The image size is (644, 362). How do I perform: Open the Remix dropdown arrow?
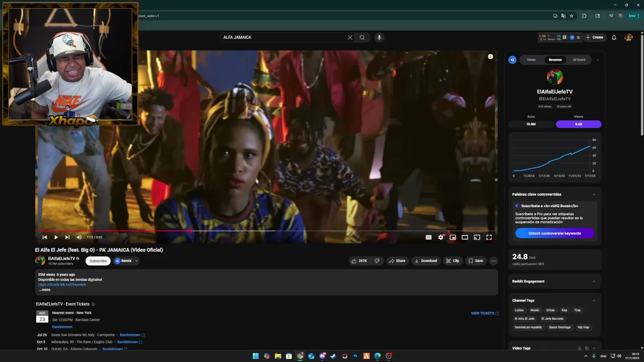[136, 261]
